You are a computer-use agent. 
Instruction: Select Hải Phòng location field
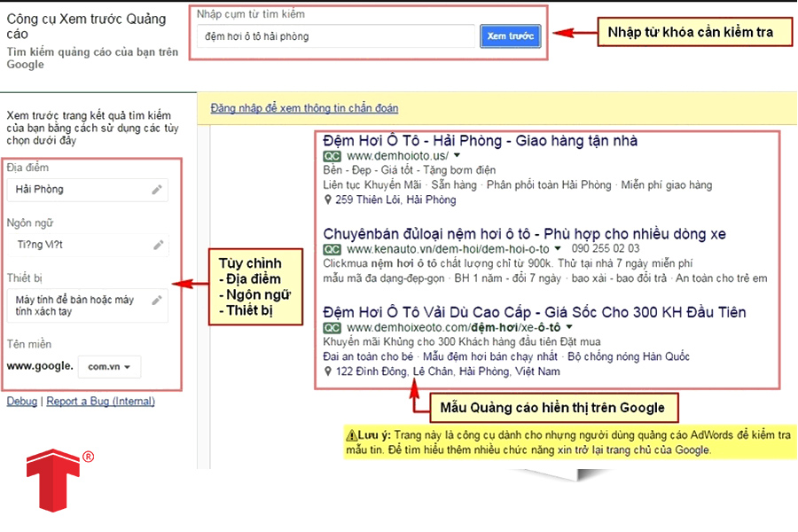[x=88, y=190]
